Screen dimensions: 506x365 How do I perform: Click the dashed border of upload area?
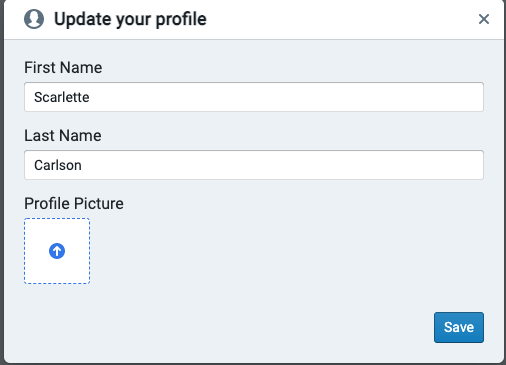(57, 219)
